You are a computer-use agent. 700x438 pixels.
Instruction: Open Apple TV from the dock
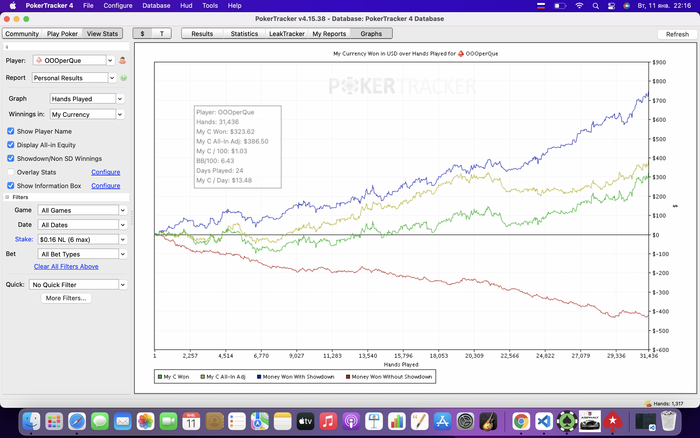305,421
